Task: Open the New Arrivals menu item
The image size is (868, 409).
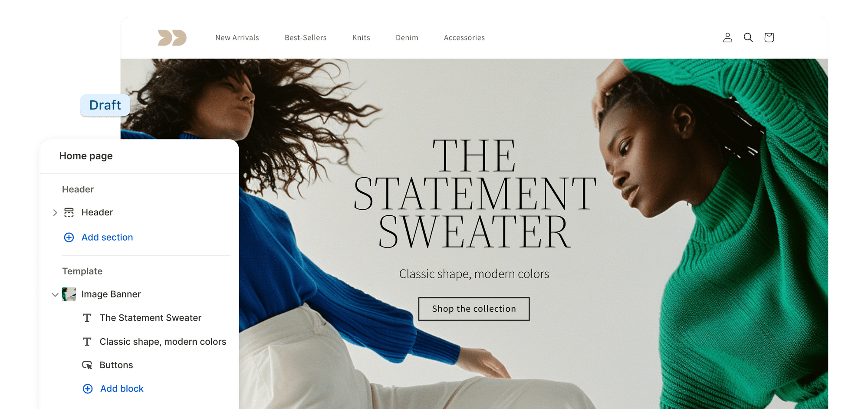Action: point(237,38)
